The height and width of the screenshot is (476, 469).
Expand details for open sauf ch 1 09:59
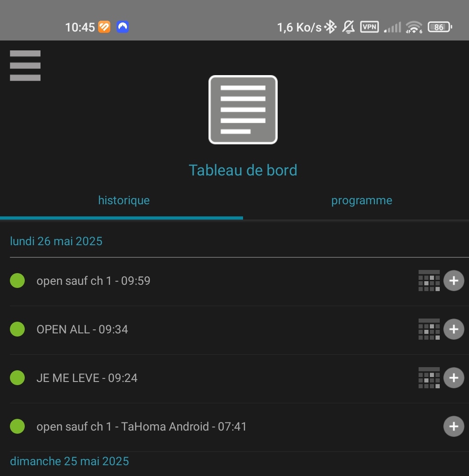[454, 280]
